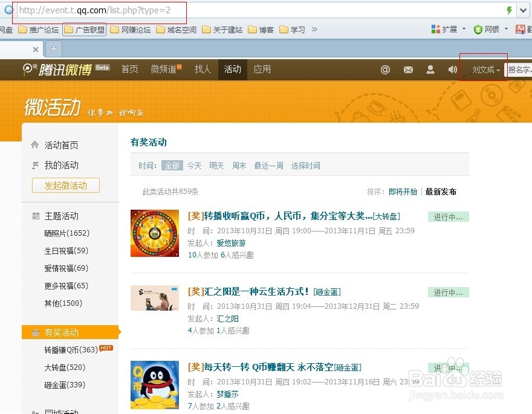Screen dimensions: 532x414
Task: Open the 推广论坛 bookmark folder
Action: [38, 30]
